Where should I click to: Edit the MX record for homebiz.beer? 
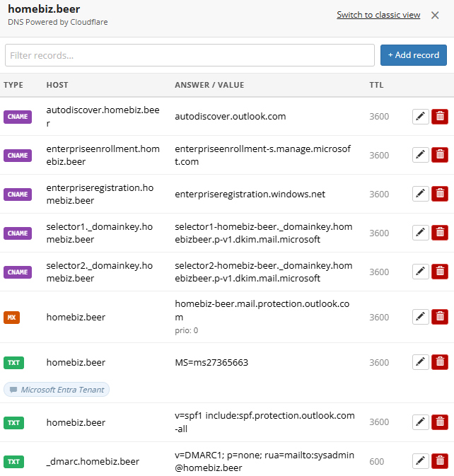pos(420,317)
